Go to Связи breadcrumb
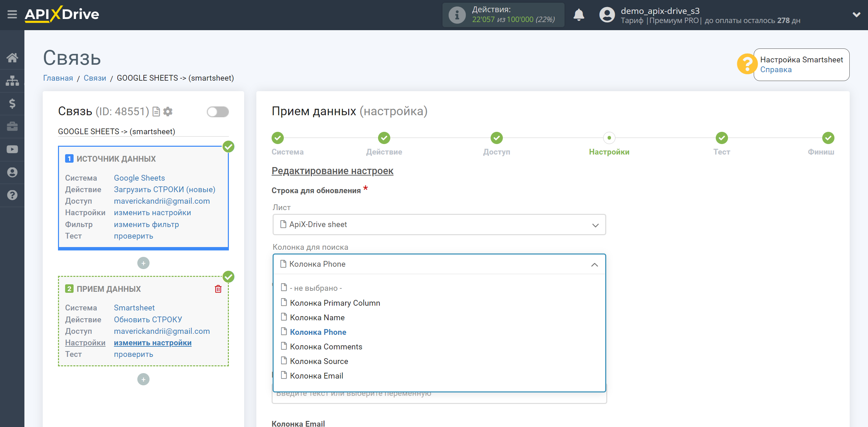868x427 pixels. pyautogui.click(x=95, y=78)
